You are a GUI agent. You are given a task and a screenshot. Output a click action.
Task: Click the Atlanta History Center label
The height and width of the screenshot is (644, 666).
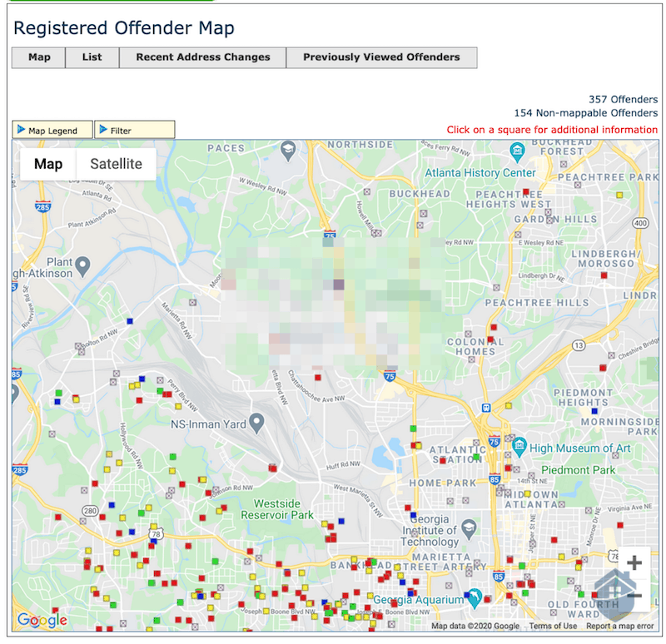(480, 173)
